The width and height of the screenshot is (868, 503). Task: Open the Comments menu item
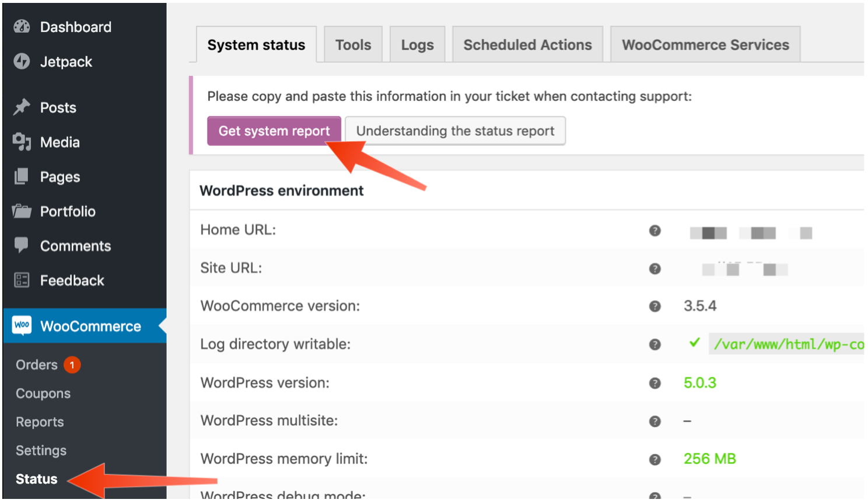tap(85, 246)
